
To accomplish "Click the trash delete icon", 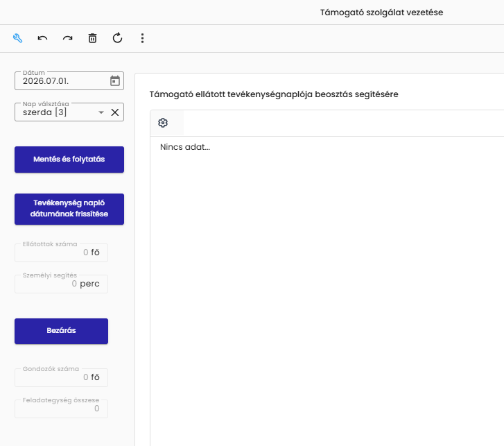I will 93,38.
